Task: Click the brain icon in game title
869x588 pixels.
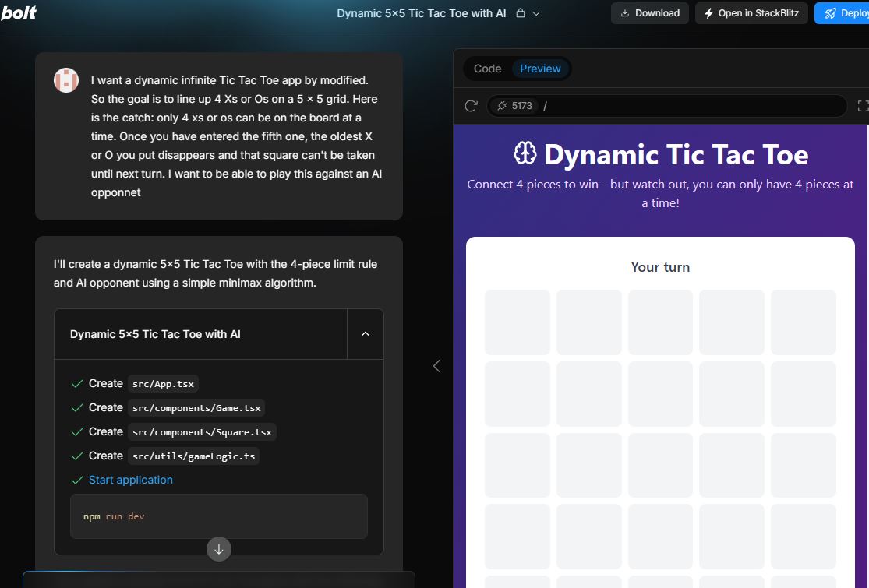Action: coord(525,154)
